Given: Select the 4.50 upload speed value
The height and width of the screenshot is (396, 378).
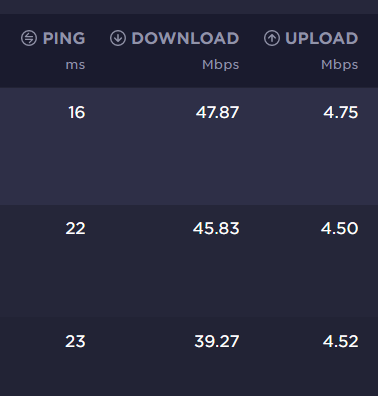Looking at the screenshot, I should [x=340, y=229].
